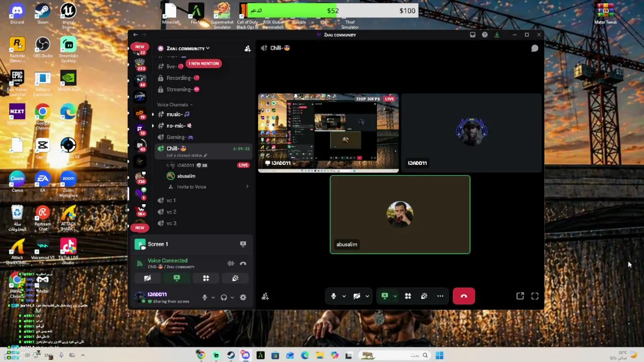
Task: Join the Gaming voice channel
Action: [x=203, y=137]
